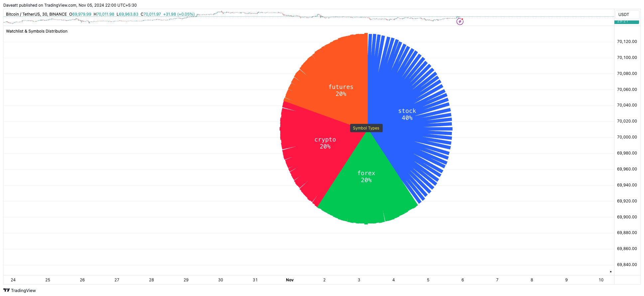Select the blue stock 40% pie slice
This screenshot has width=644, height=296.
407,114
